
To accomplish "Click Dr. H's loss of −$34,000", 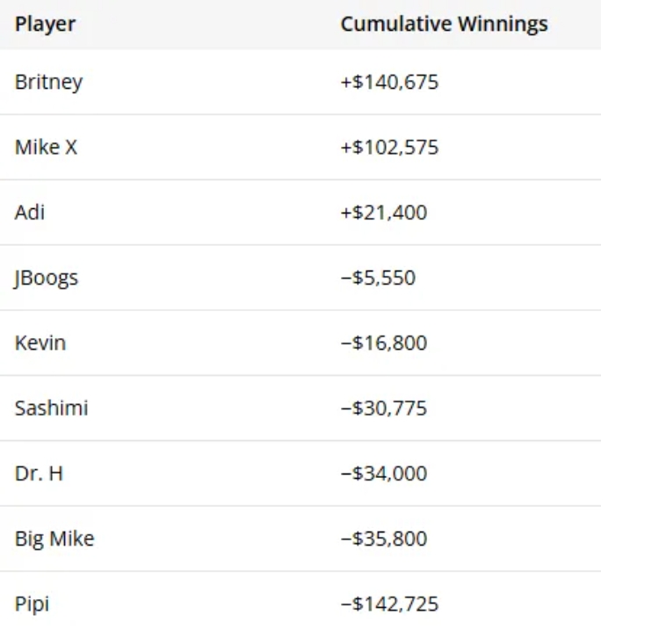I will 383,474.
